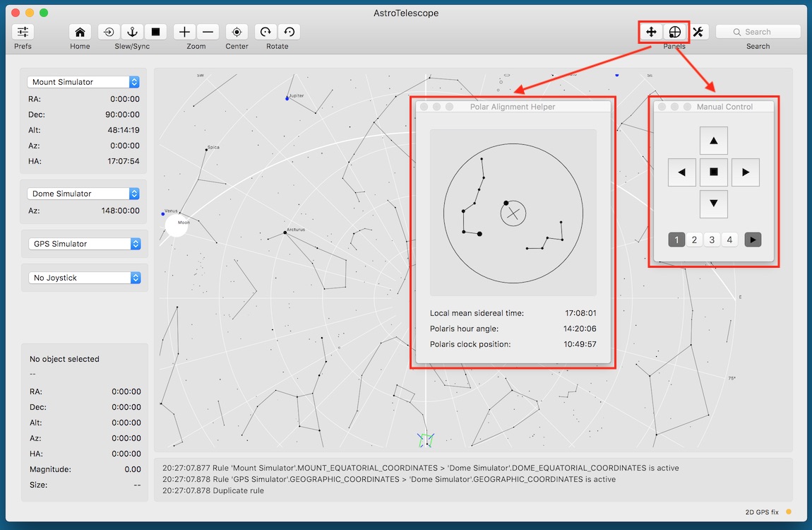Open the Prefs settings toolbar button
Image resolution: width=812 pixels, height=530 pixels.
[23, 32]
